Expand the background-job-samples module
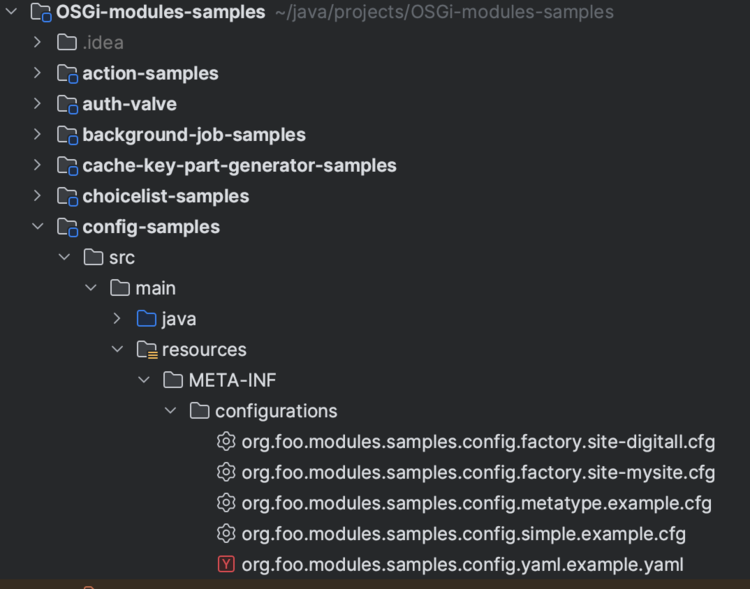 [x=38, y=134]
